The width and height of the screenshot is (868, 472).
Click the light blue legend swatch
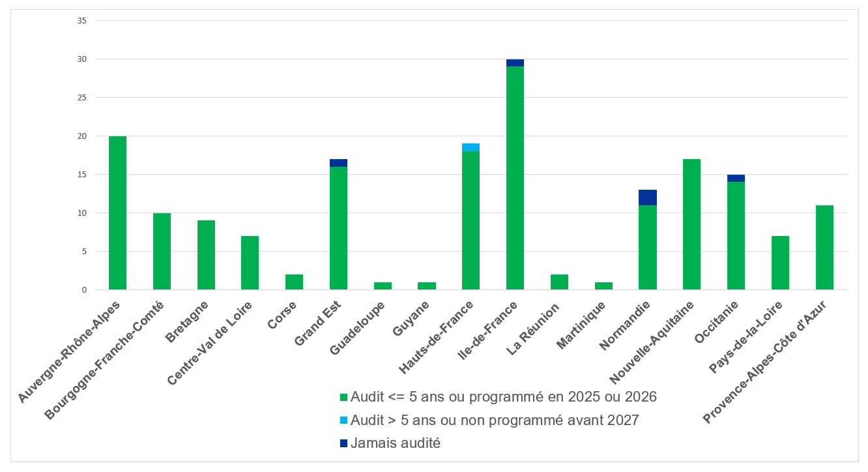(x=344, y=420)
